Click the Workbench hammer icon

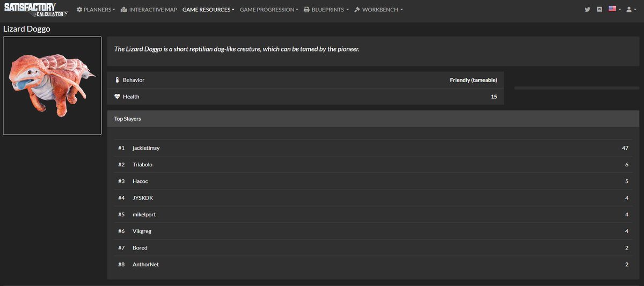pos(357,10)
